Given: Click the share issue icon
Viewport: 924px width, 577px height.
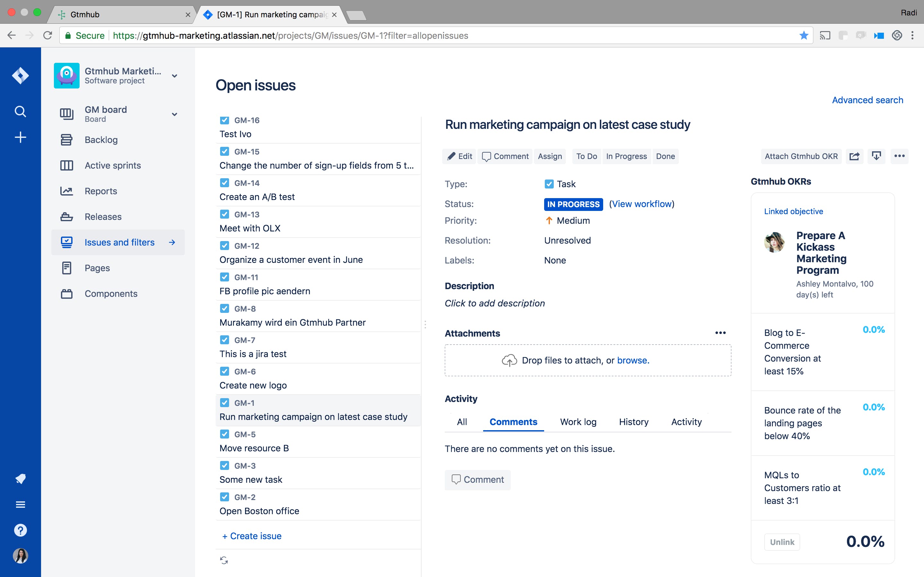Looking at the screenshot, I should (854, 156).
